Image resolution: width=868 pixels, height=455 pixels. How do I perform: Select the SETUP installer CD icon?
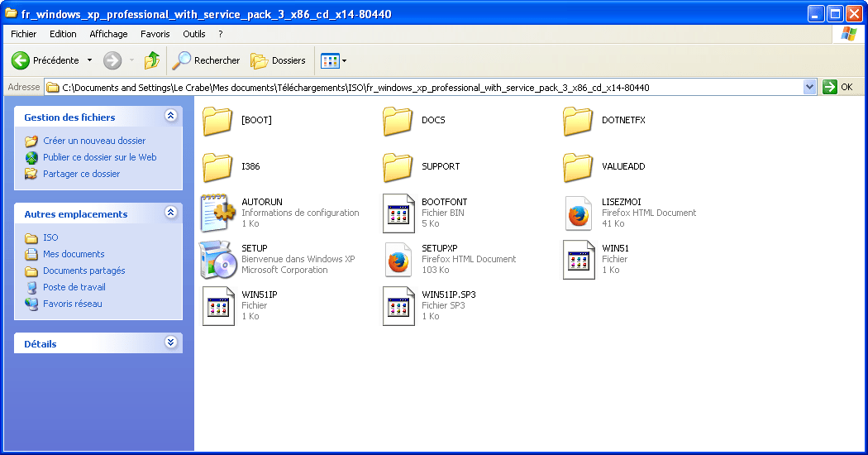(217, 260)
